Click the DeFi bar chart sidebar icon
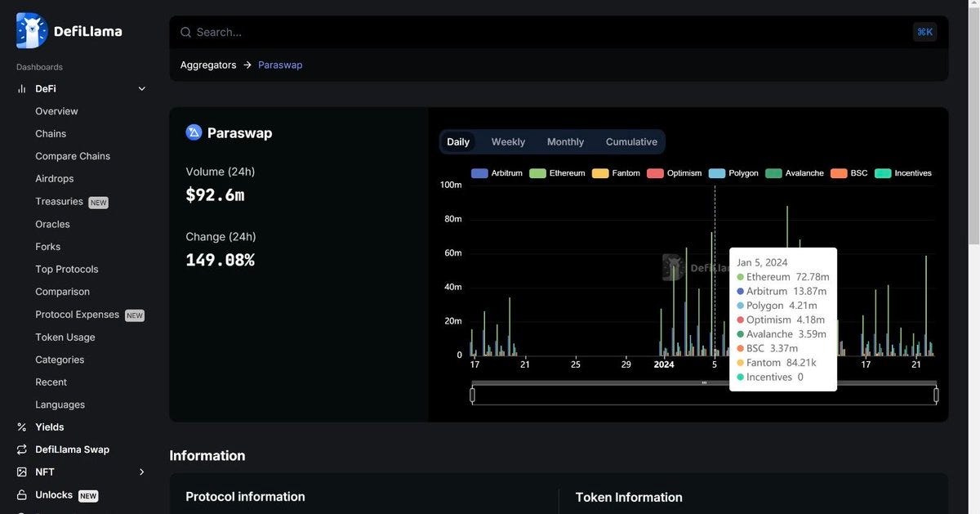Screen dimensions: 980x514 (22, 88)
